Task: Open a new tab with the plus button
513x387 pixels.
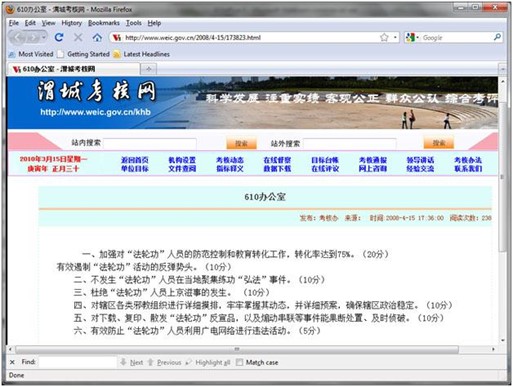Action: point(149,69)
